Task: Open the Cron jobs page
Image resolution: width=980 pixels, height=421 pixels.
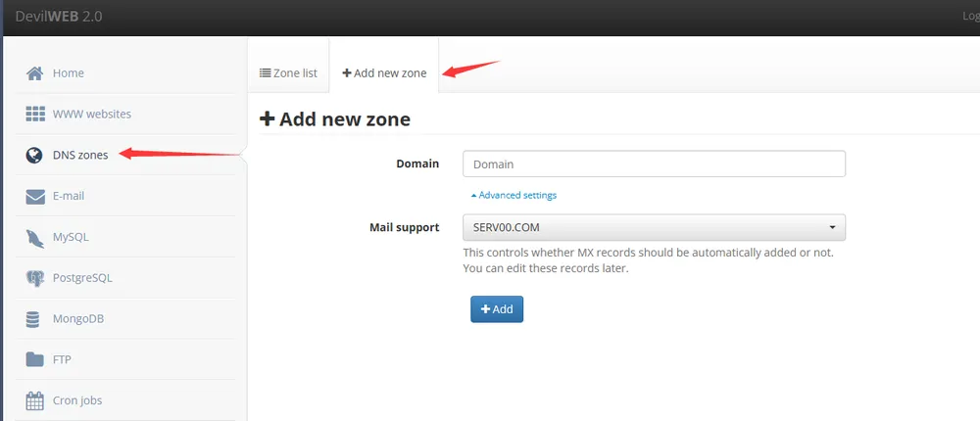Action: click(77, 400)
